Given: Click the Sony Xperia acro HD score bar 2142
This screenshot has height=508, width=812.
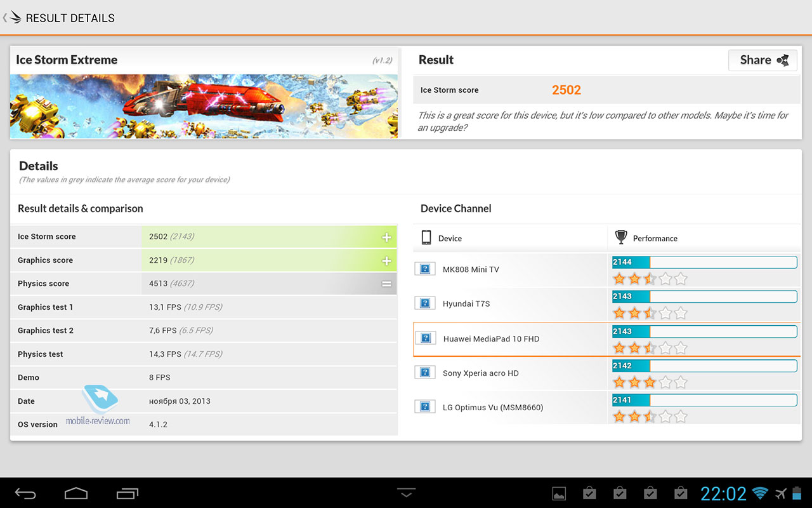Looking at the screenshot, I should 704,366.
